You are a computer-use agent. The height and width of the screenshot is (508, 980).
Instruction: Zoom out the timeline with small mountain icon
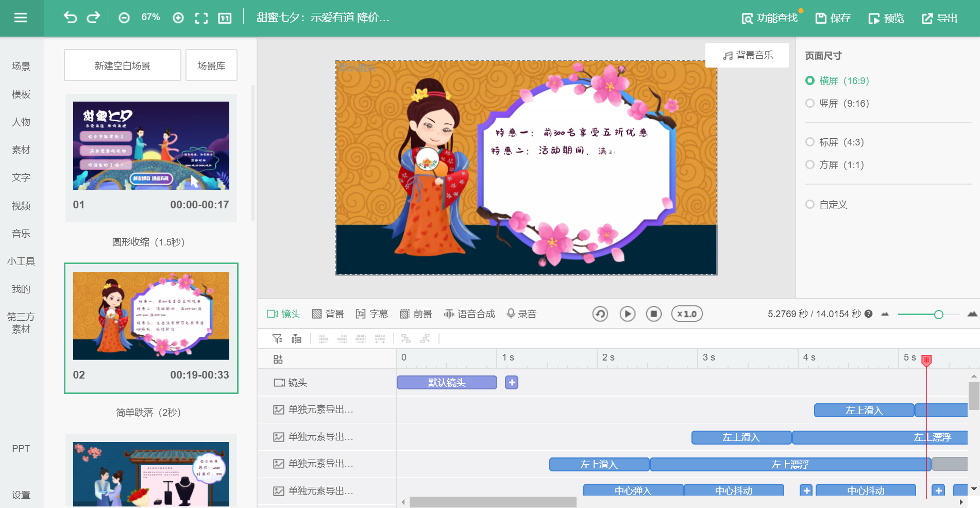pos(885,314)
